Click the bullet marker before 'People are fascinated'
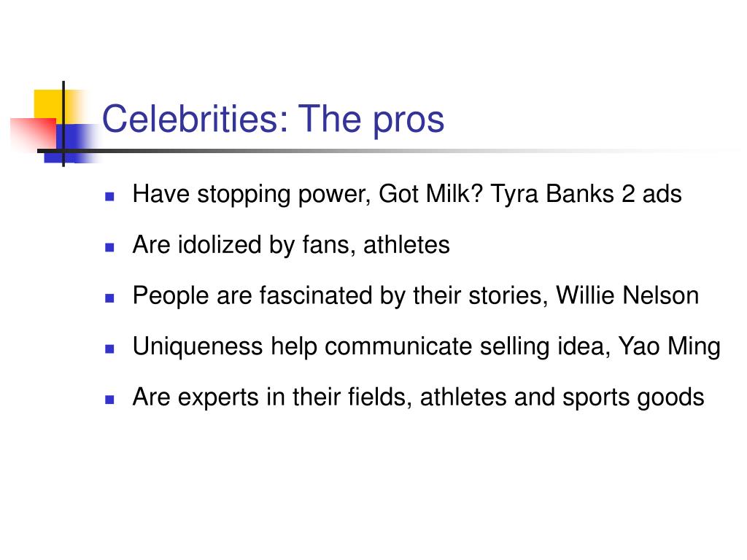Viewport: 747px width, 560px height. (109, 298)
